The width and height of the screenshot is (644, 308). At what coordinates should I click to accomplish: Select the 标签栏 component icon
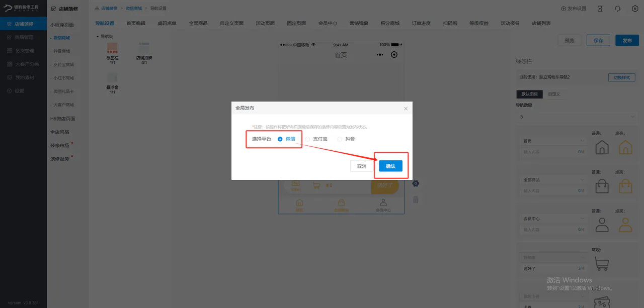[x=112, y=49]
